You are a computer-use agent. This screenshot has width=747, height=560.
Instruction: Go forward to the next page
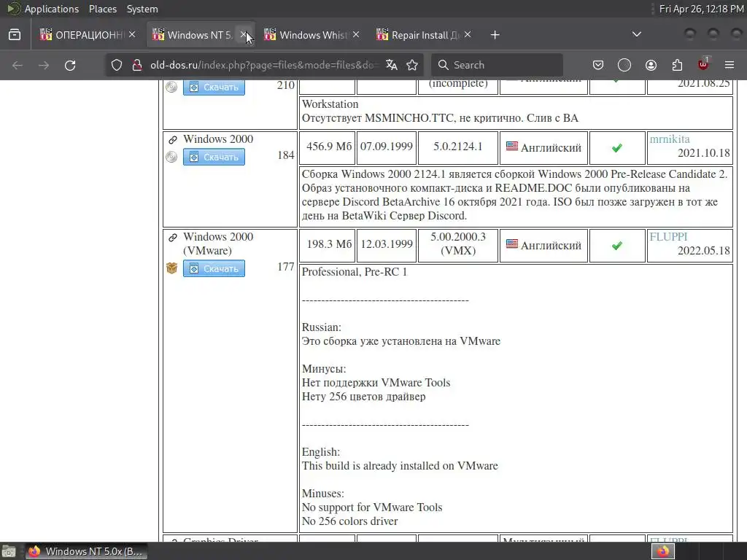[x=44, y=65]
